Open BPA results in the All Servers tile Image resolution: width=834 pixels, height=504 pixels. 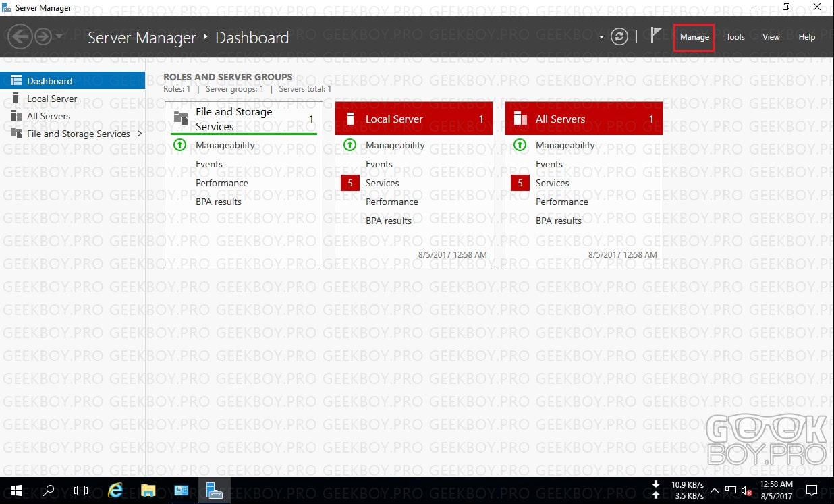(x=559, y=221)
